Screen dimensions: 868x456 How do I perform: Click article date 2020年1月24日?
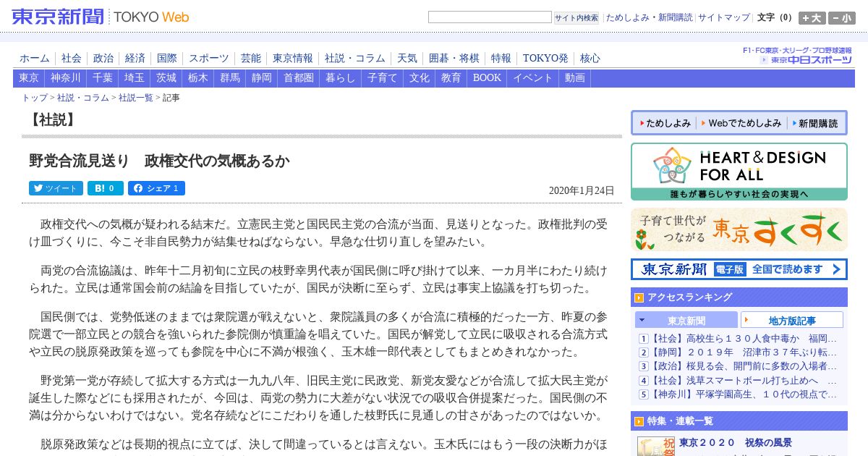pyautogui.click(x=582, y=191)
